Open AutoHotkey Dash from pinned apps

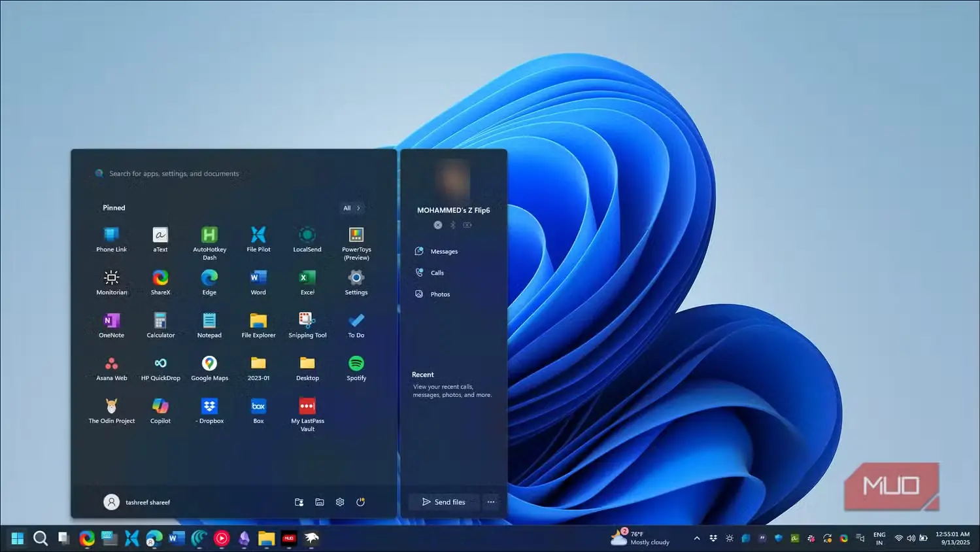[x=209, y=243]
